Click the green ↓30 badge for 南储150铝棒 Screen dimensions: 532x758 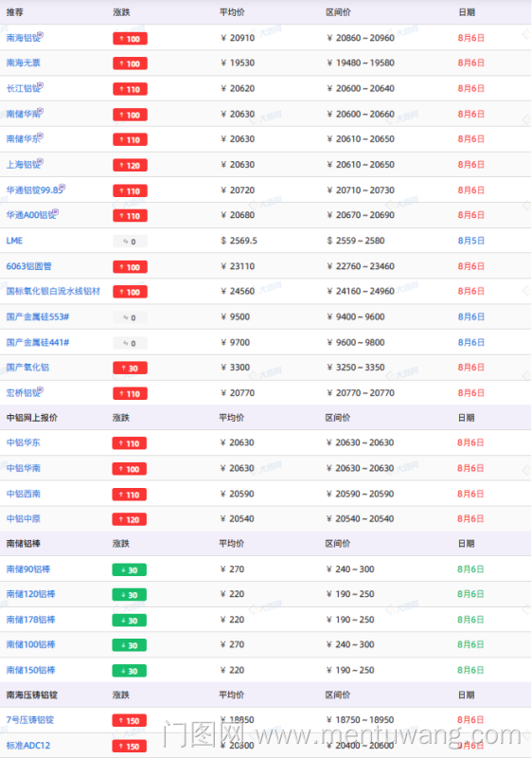[x=130, y=672]
